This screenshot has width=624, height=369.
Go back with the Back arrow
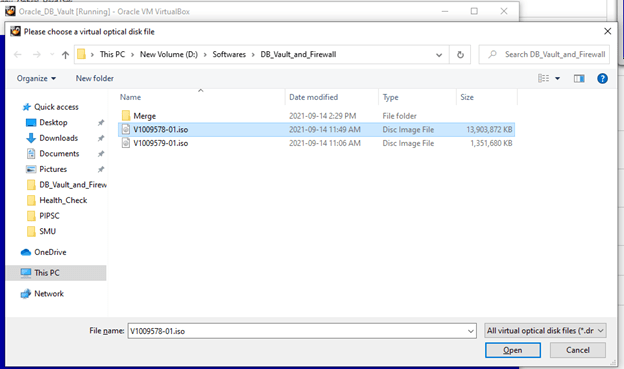coord(18,55)
